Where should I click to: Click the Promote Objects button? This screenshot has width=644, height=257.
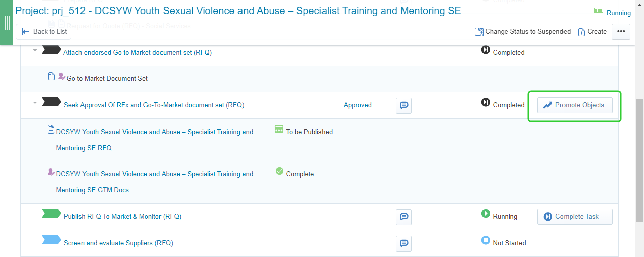[575, 105]
